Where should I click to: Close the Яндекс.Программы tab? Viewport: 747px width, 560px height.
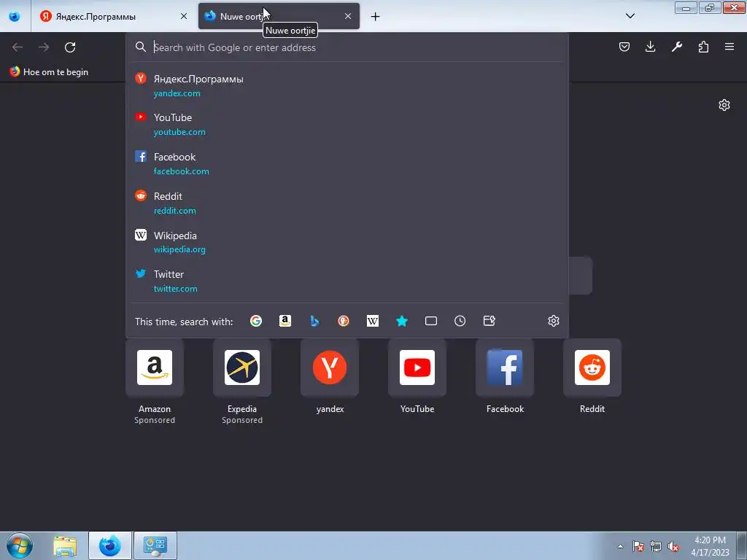click(184, 16)
